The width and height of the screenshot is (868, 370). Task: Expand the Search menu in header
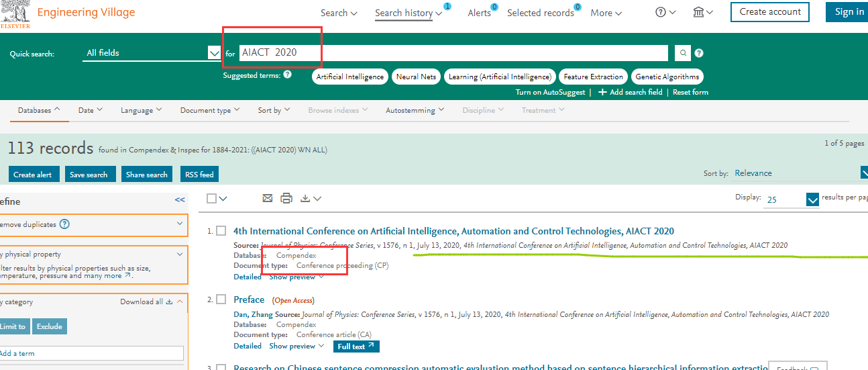(339, 13)
